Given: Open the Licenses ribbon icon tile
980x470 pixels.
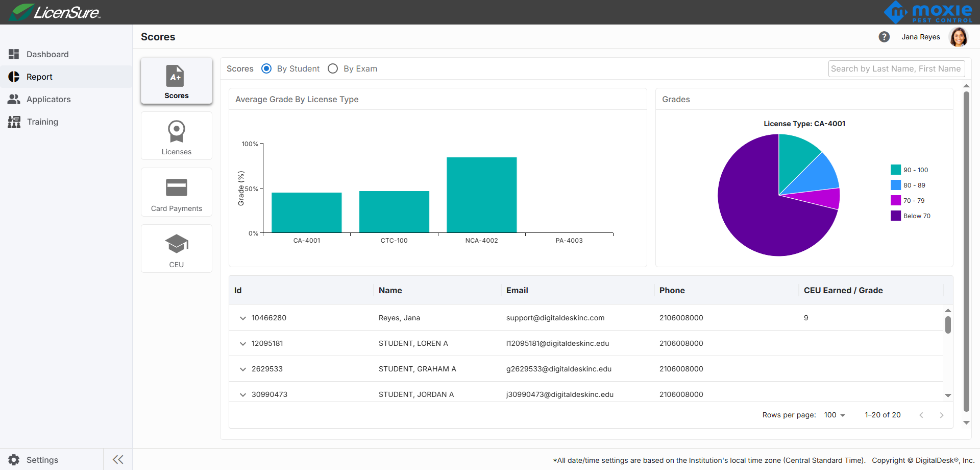Looking at the screenshot, I should tap(176, 136).
